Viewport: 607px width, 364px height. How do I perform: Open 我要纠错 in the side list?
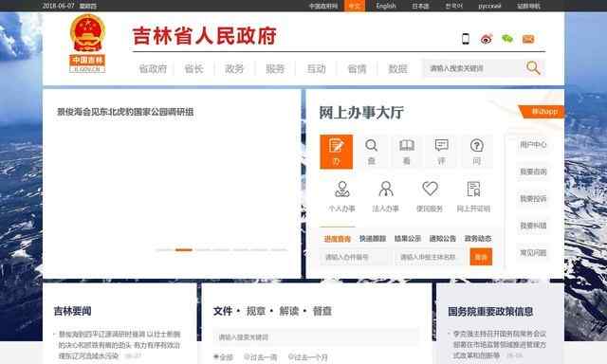pyautogui.click(x=533, y=226)
